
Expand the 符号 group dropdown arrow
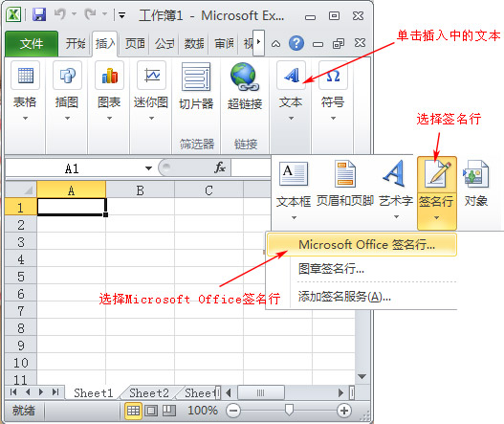(333, 119)
